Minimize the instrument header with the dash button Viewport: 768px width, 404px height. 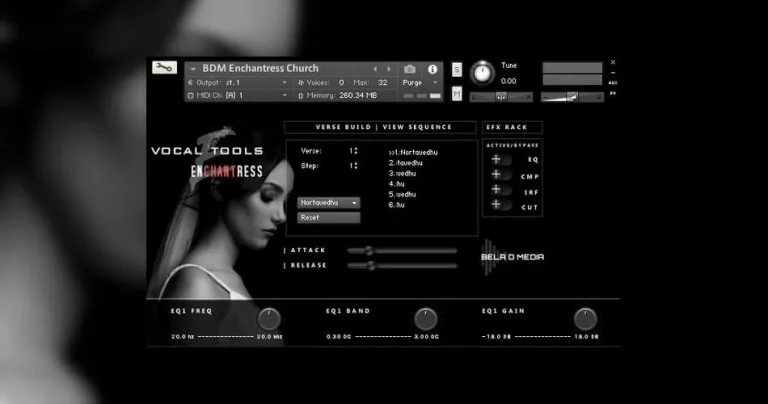tap(613, 72)
